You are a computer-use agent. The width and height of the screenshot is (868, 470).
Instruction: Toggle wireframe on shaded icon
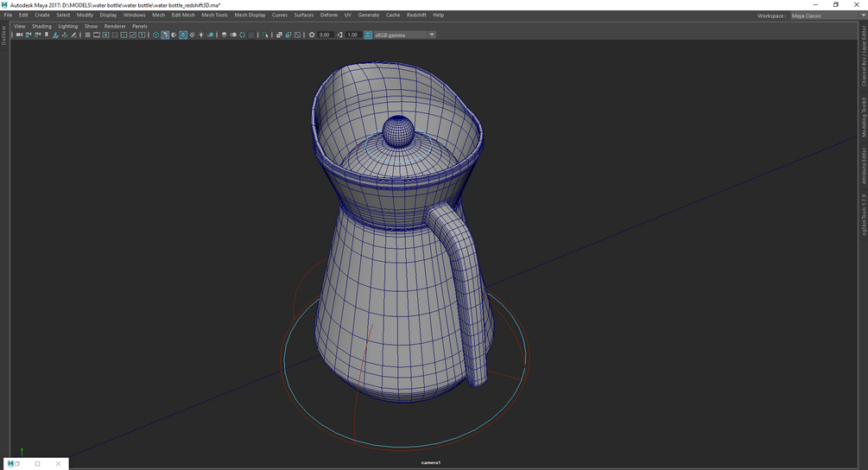coord(183,35)
